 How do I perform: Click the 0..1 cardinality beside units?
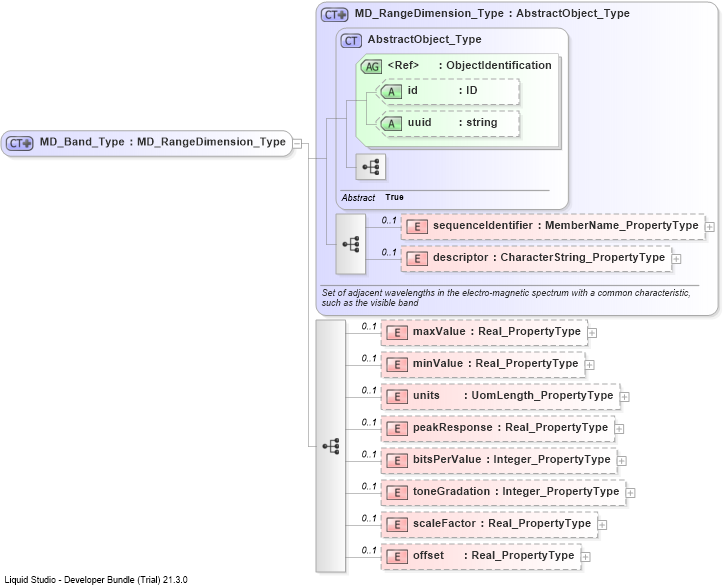click(x=369, y=390)
